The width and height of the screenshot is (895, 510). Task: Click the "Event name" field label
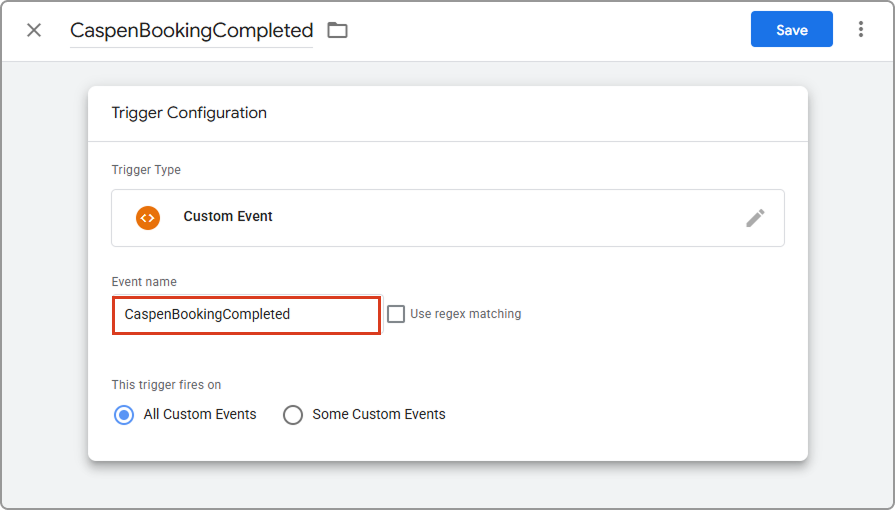144,282
